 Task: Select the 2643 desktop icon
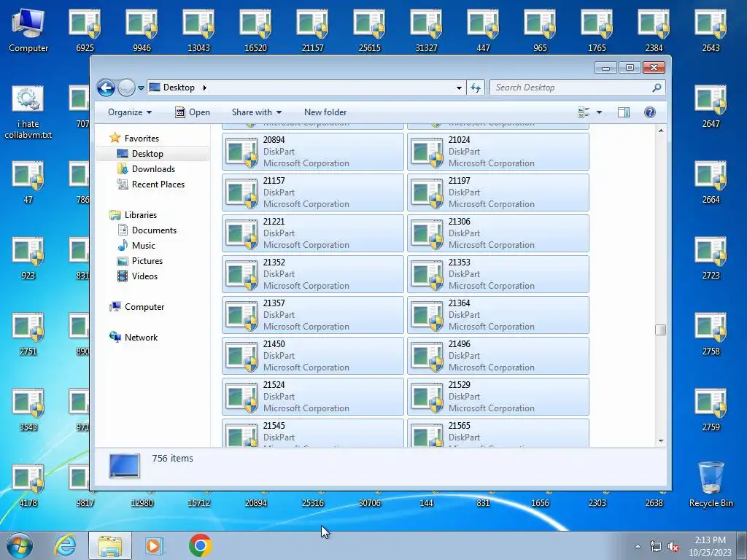(711, 31)
